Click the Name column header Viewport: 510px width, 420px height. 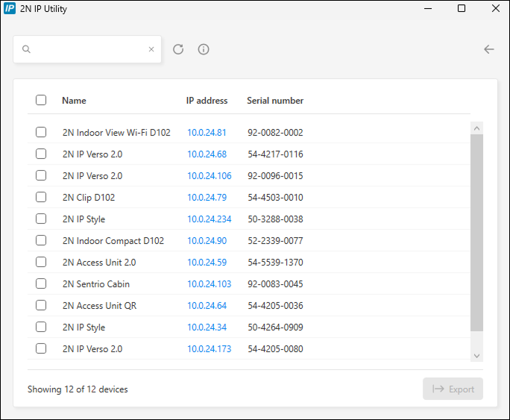(x=74, y=101)
